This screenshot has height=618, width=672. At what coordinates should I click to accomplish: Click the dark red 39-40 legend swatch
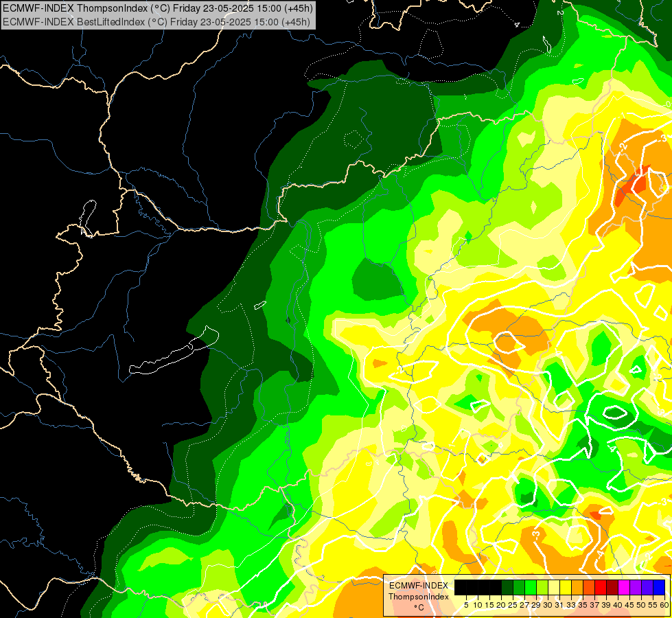pyautogui.click(x=612, y=588)
